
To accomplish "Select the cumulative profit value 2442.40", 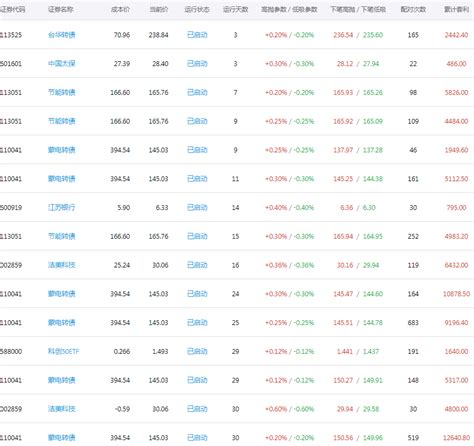I will tap(456, 35).
